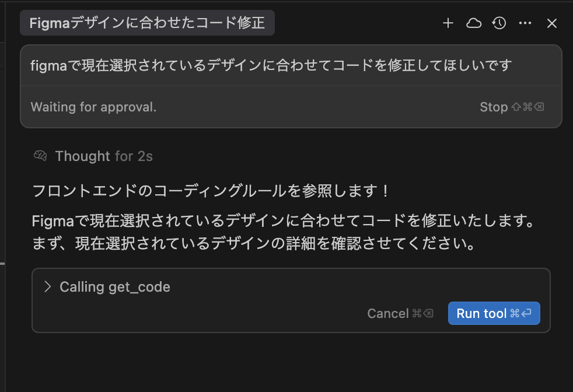Click the brain icon beside Thought
This screenshot has width=573, height=392.
pyautogui.click(x=39, y=156)
